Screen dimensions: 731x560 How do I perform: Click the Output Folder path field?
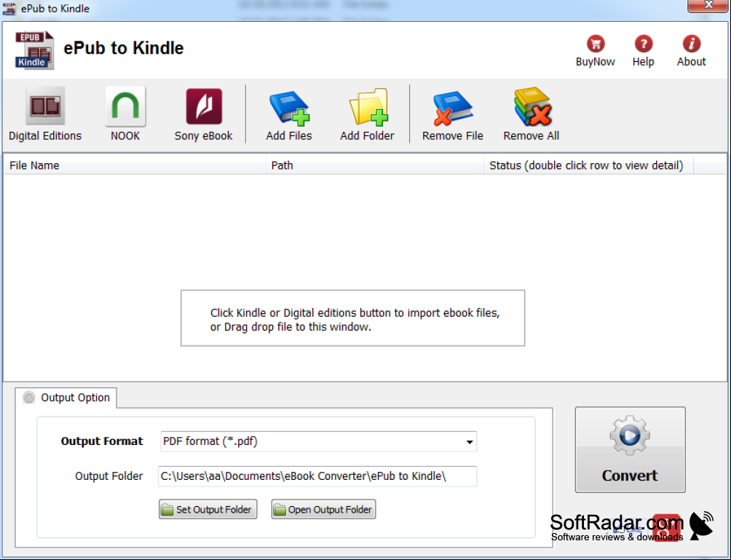pos(317,476)
